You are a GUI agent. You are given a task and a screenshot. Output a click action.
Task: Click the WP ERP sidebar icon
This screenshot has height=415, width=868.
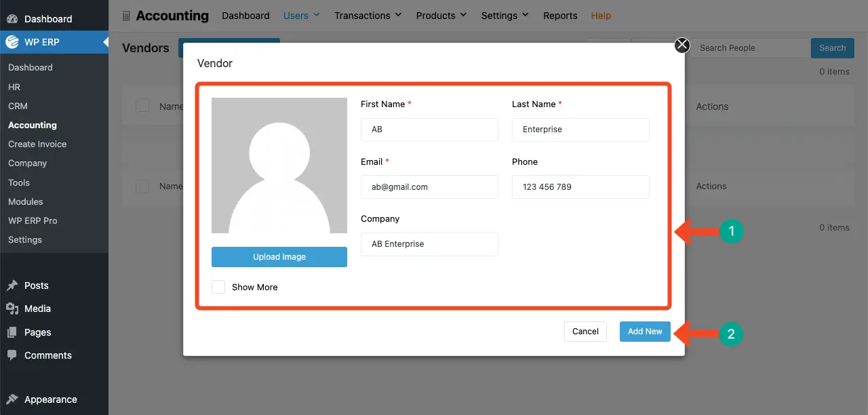coord(12,42)
